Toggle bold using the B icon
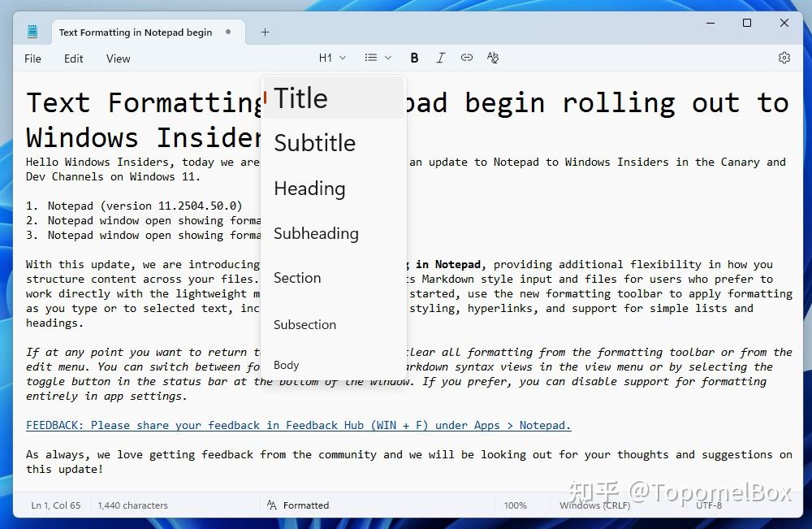Viewport: 812px width, 529px height. [414, 58]
